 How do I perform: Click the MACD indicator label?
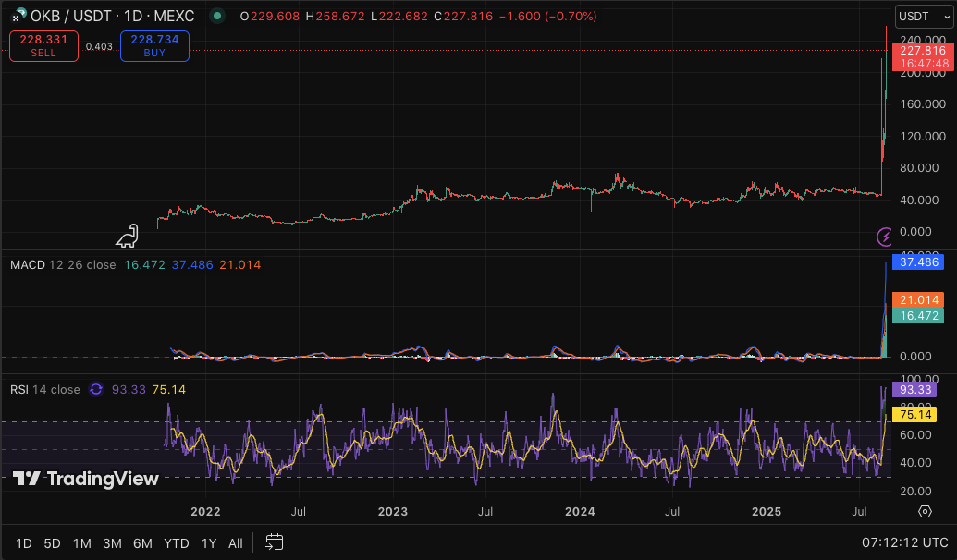(x=27, y=265)
